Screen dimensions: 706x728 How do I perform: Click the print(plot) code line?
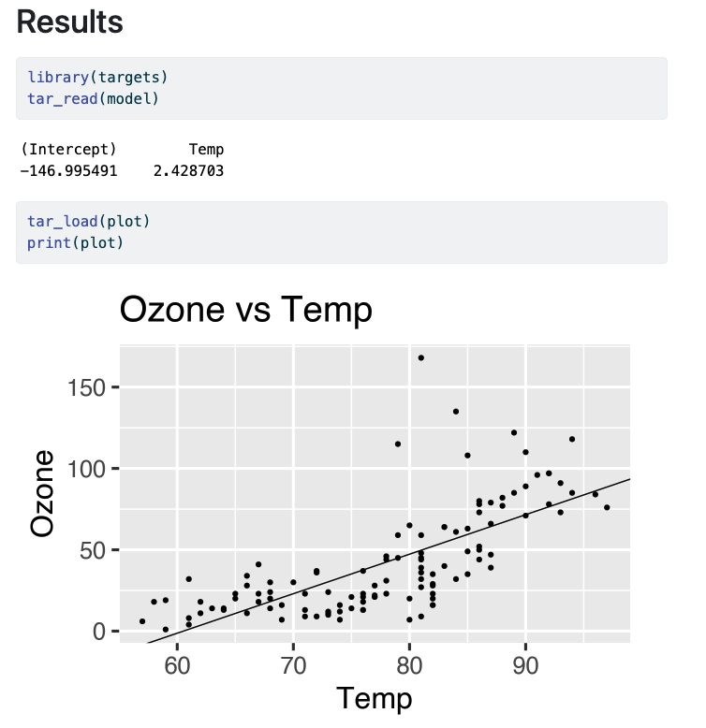[75, 242]
